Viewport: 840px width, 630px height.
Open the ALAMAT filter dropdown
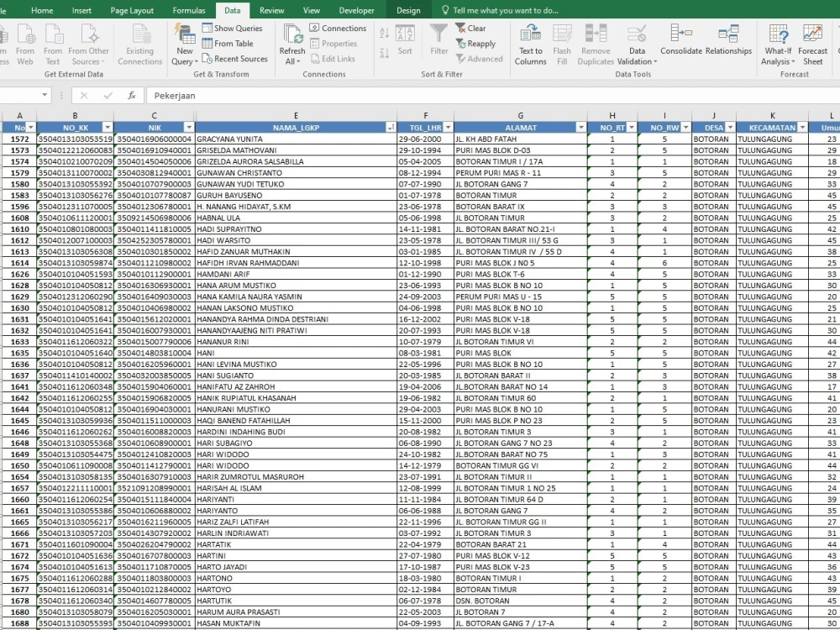580,128
